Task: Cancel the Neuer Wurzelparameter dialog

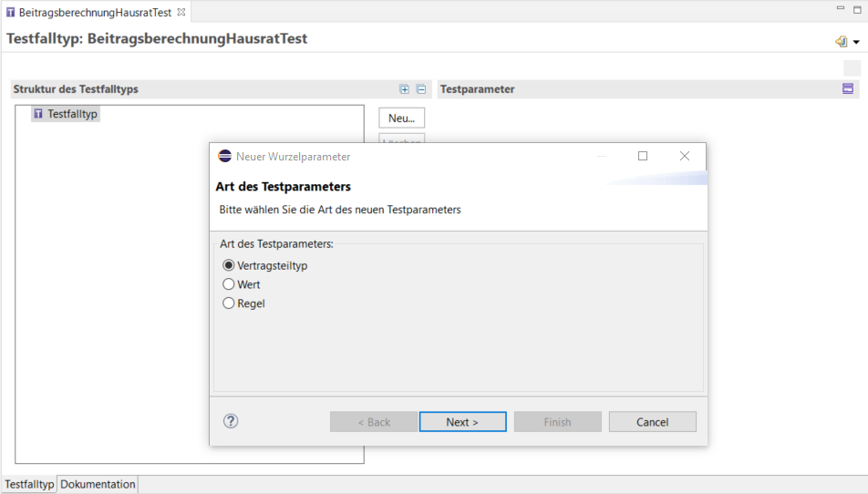Action: pyautogui.click(x=653, y=421)
